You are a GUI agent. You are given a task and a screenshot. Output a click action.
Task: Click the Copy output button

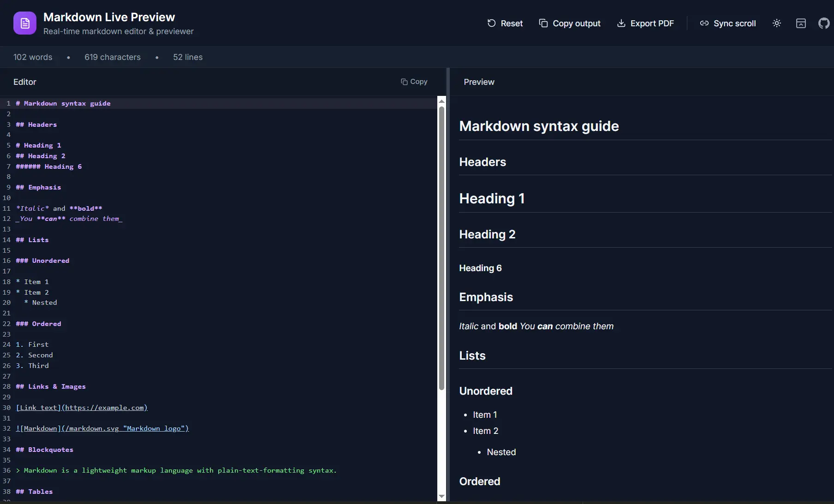coord(570,23)
